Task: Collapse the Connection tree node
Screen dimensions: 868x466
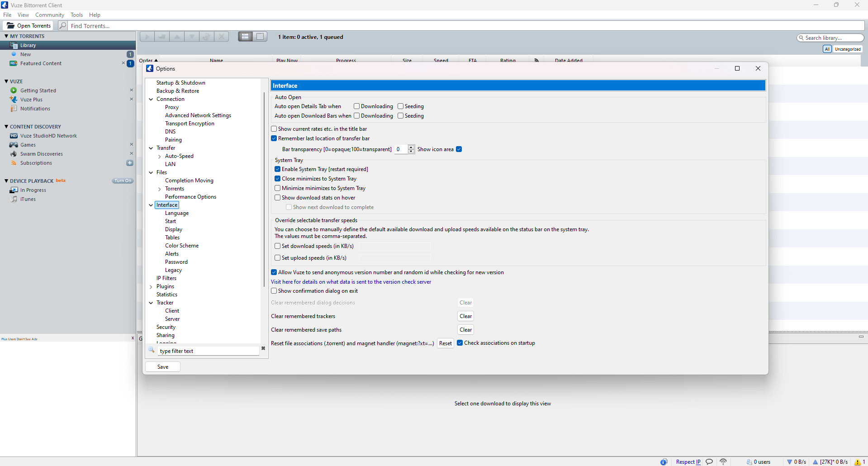Action: coord(151,99)
